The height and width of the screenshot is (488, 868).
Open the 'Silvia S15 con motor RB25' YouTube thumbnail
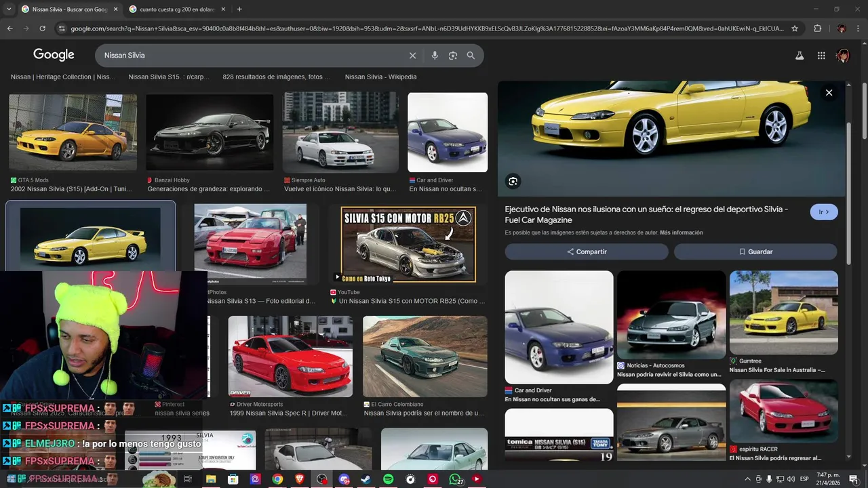tap(408, 245)
